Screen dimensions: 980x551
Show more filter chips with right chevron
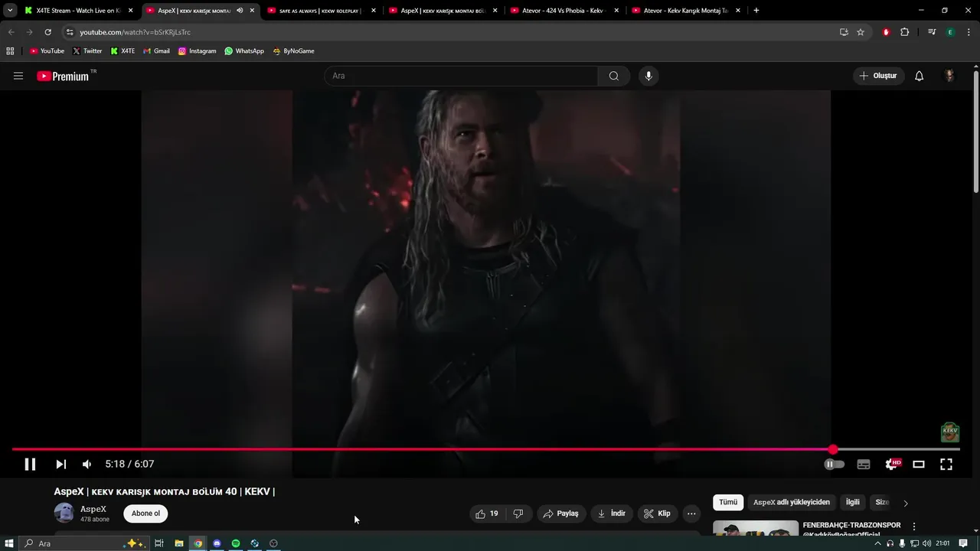coord(906,503)
